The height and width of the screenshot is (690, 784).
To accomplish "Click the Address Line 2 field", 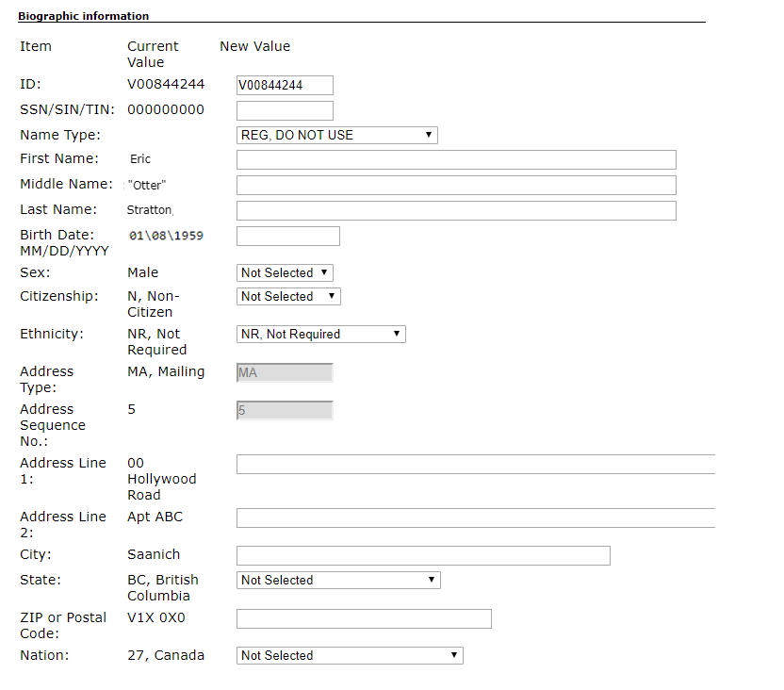I will (476, 517).
